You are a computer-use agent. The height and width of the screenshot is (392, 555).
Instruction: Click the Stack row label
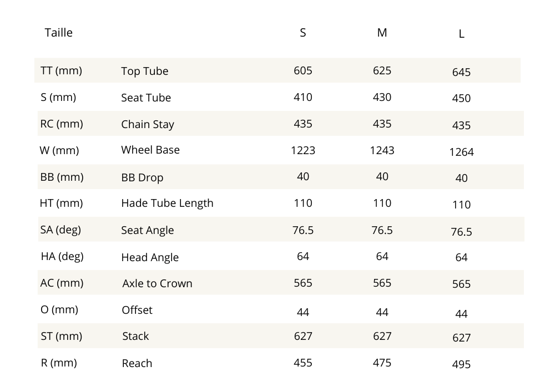135,336
